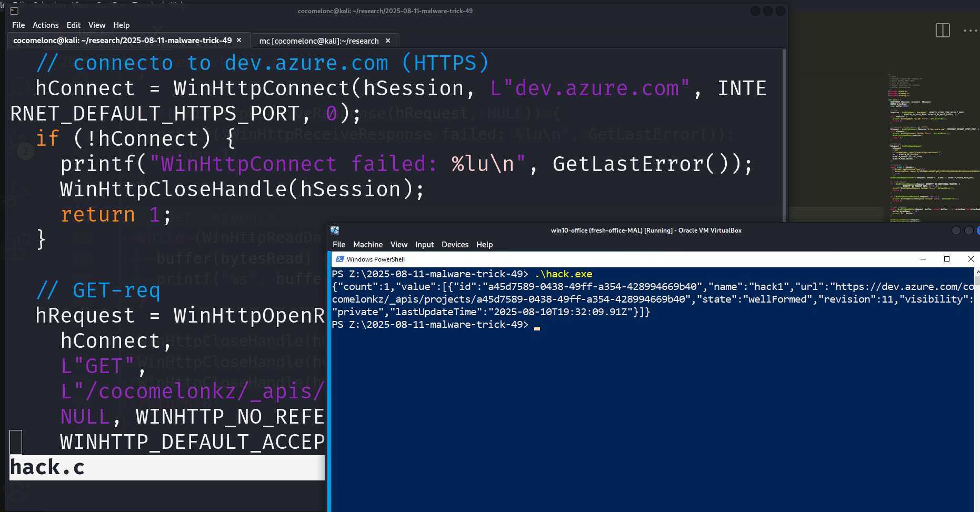Image resolution: width=980 pixels, height=512 pixels.
Task: Click the terminal app icon in title bar
Action: point(14,11)
